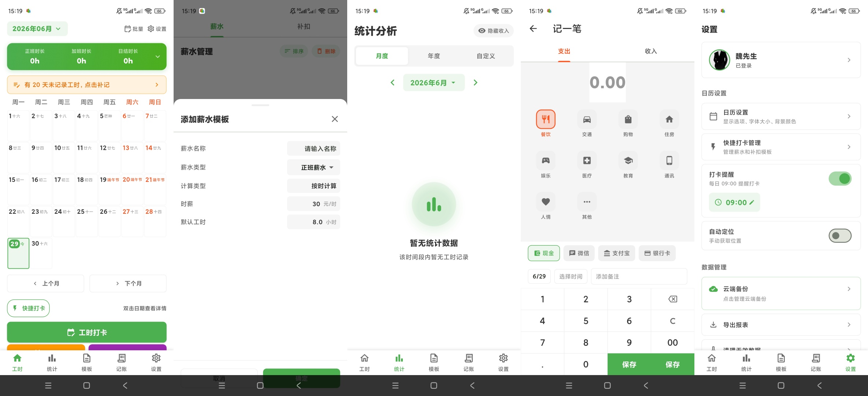This screenshot has height=396, width=868.
Task: Edit the 时薪 30 元/时 field
Action: click(314, 204)
